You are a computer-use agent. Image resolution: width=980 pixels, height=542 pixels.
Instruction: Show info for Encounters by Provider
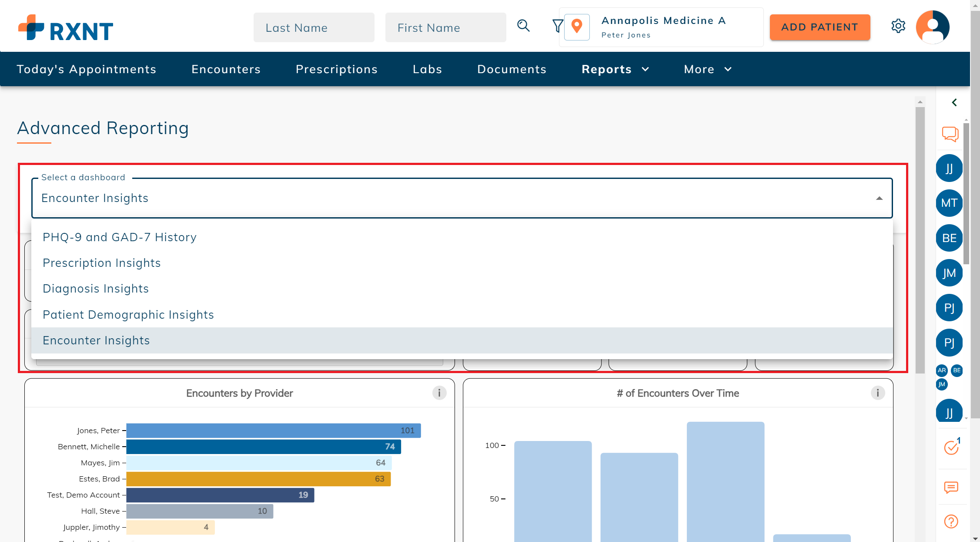(x=439, y=393)
